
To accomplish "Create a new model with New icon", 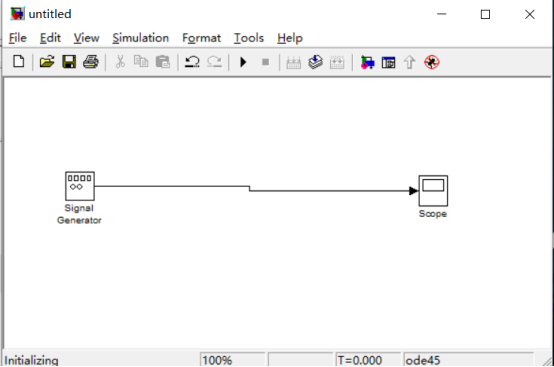I will pyautogui.click(x=19, y=61).
